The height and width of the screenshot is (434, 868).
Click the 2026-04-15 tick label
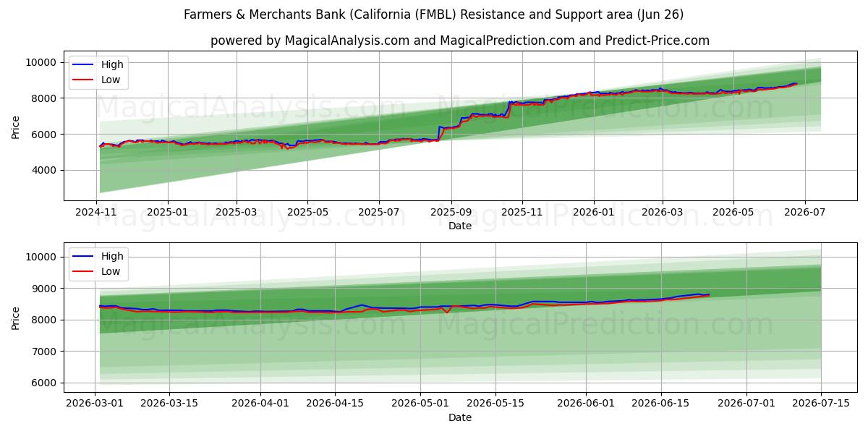click(335, 404)
